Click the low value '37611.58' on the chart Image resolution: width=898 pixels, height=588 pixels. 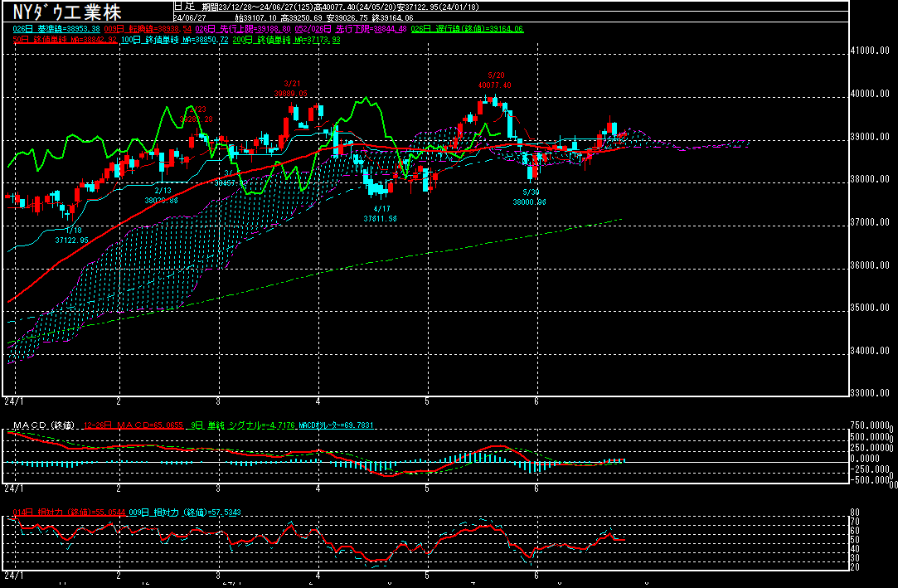tap(380, 218)
